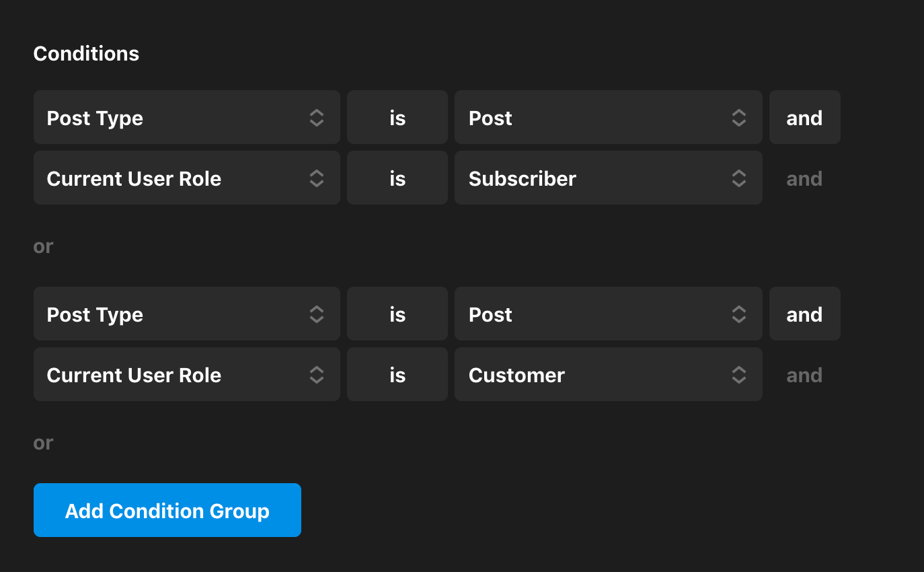Viewport: 924px width, 572px height.
Task: Click the up-down arrows beside Subscriber
Action: click(x=738, y=178)
